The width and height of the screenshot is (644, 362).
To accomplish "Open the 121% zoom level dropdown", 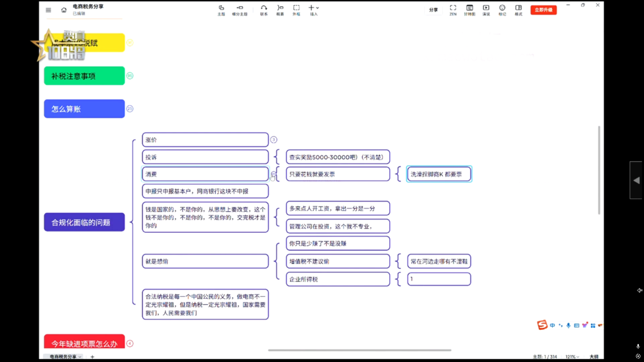I will (x=572, y=357).
